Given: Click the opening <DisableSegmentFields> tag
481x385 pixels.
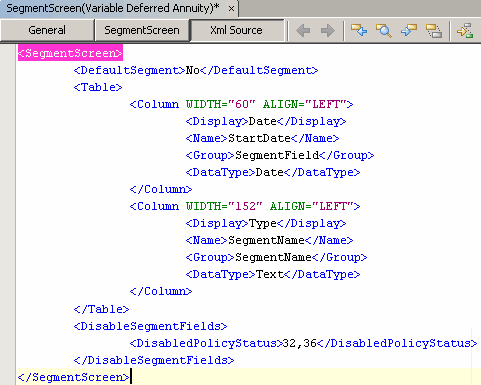Looking at the screenshot, I should (150, 326).
